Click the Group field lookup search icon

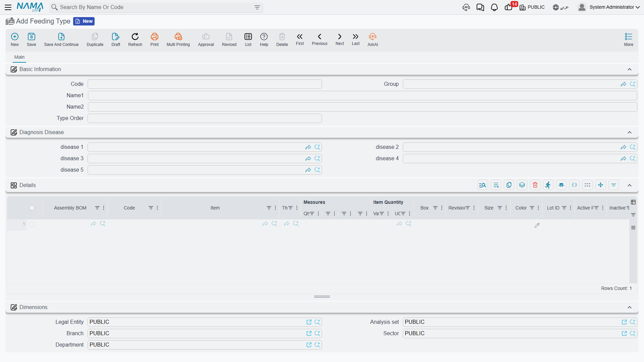[x=633, y=84]
